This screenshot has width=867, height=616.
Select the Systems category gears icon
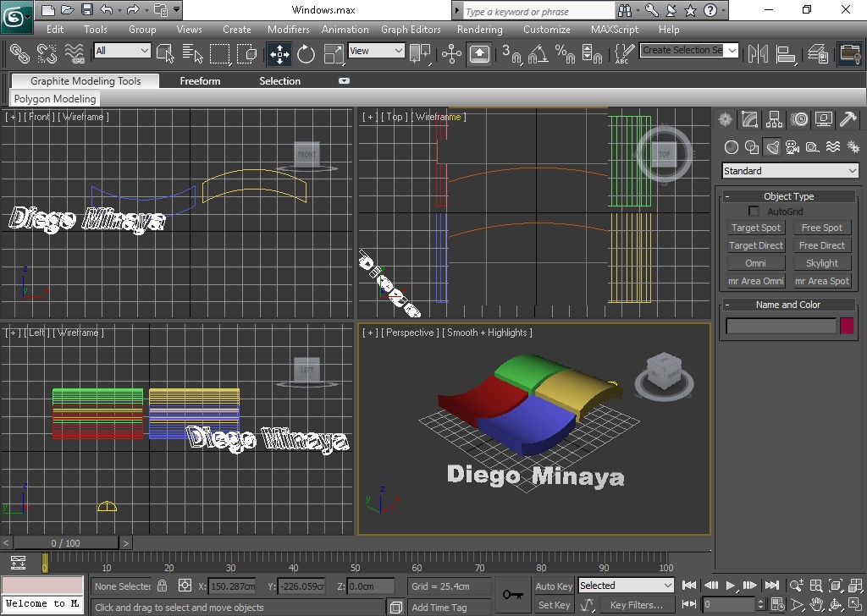click(853, 147)
